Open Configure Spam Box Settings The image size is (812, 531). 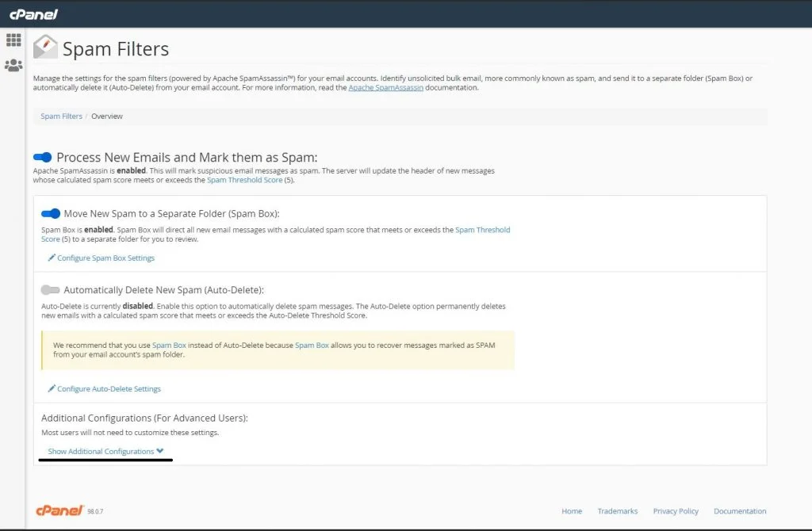105,258
